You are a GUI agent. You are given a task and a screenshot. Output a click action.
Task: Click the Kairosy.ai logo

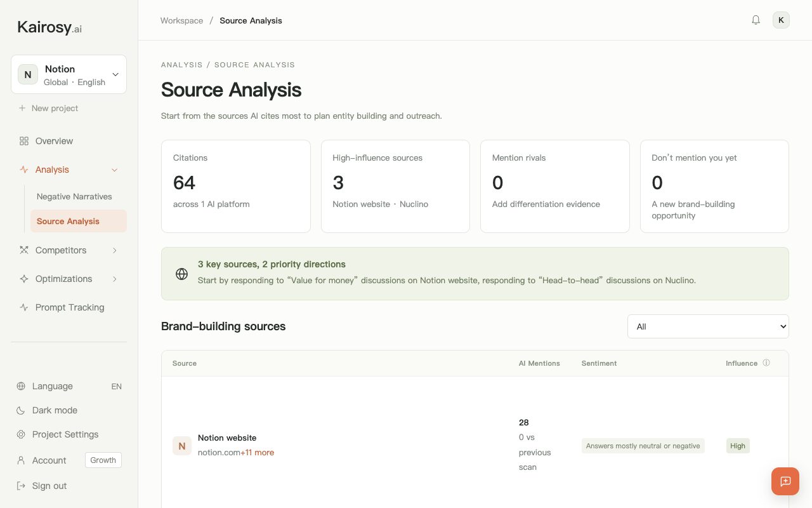[49, 27]
